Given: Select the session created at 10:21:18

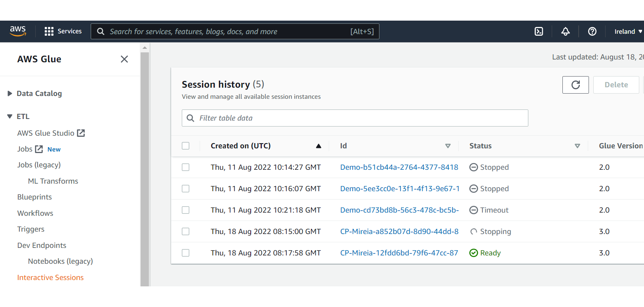Looking at the screenshot, I should click(185, 210).
